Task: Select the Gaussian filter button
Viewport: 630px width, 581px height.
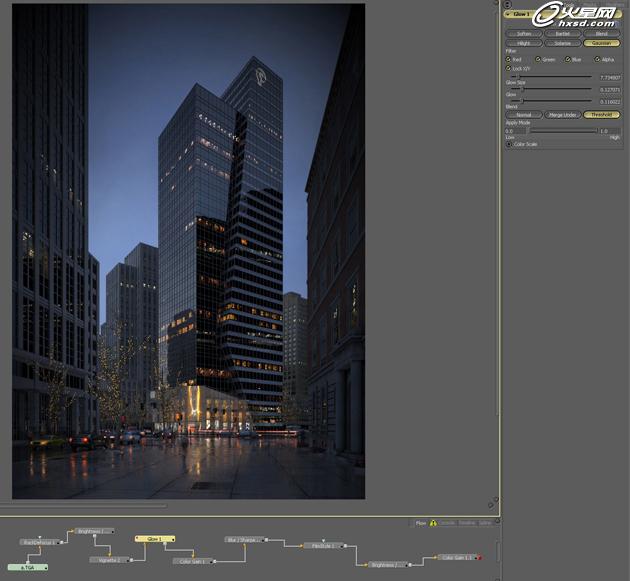Action: tap(601, 43)
